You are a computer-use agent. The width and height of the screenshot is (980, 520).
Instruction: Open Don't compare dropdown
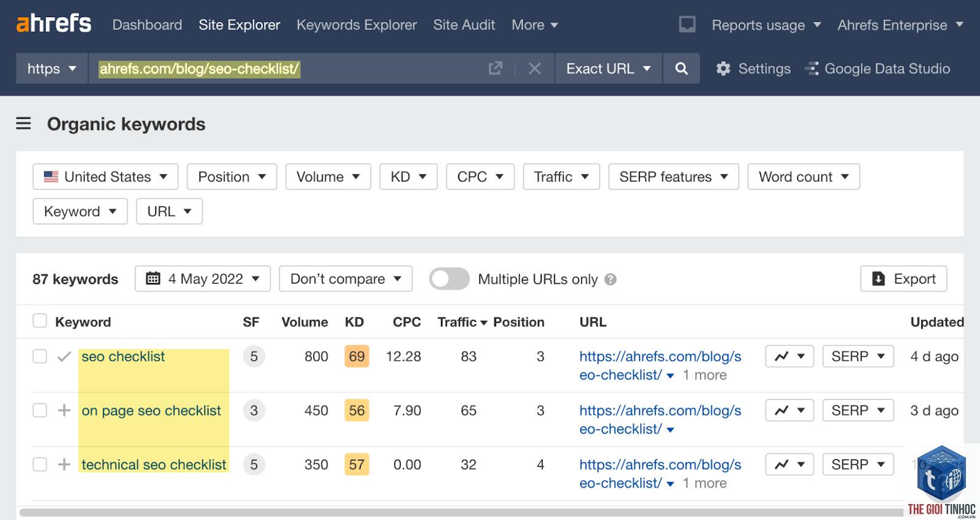point(345,279)
